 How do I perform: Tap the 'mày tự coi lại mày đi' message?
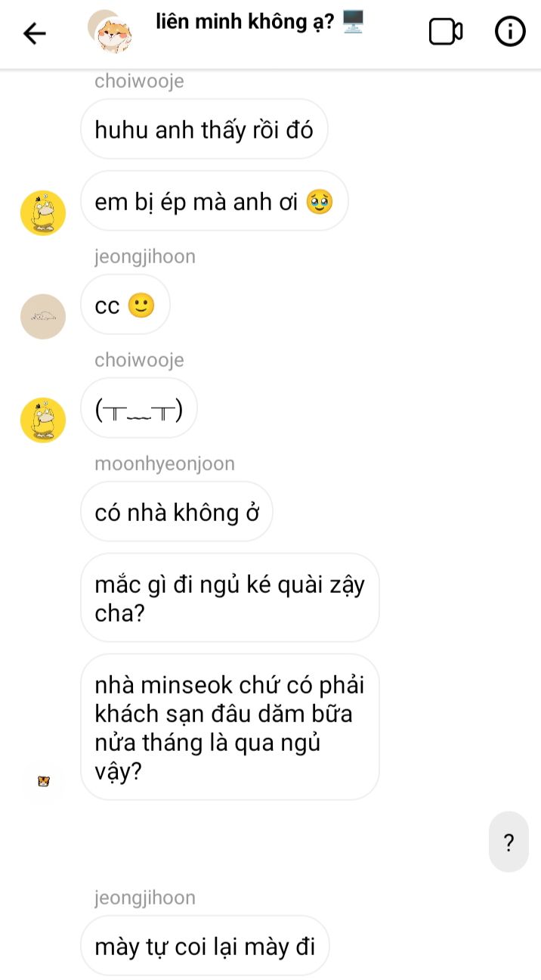pos(204,946)
